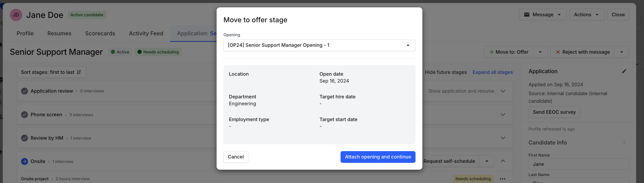Image resolution: width=644 pixels, height=183 pixels.
Task: Switch to the Scorecards tab
Action: 100,33
